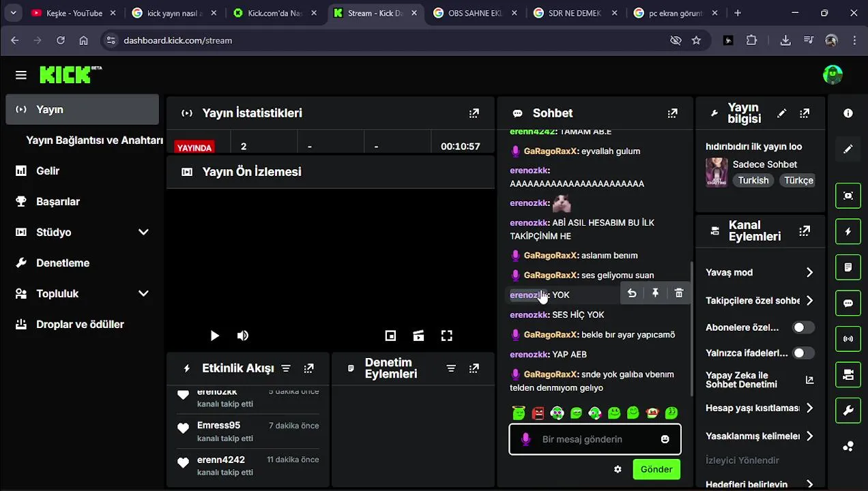Select Yayın in the left sidebar
Image resolution: width=868 pixels, height=491 pixels.
coord(82,109)
